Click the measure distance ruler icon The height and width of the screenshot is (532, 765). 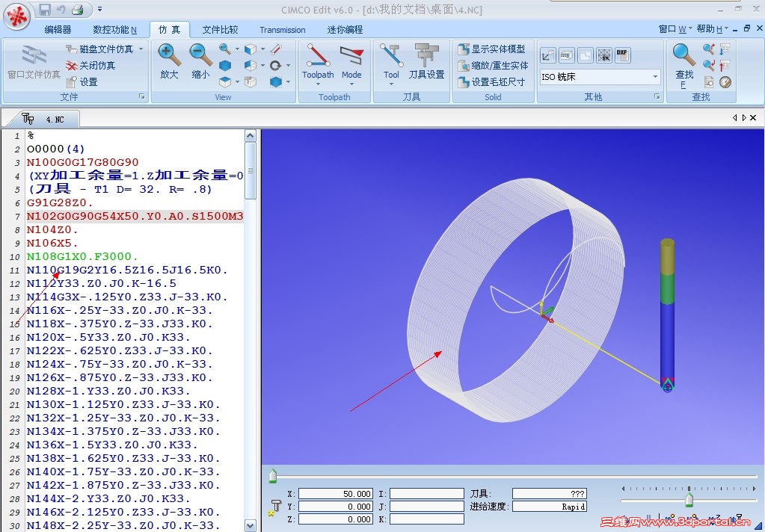(x=276, y=49)
